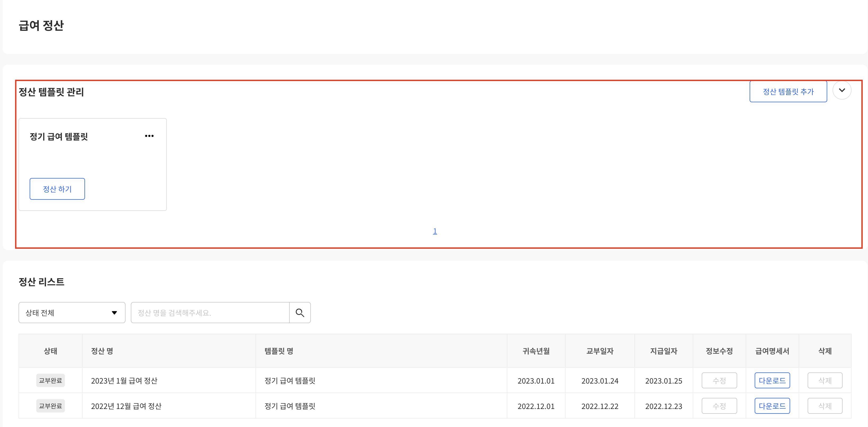Click the 정산 하기 button
This screenshot has height=427, width=868.
[57, 189]
